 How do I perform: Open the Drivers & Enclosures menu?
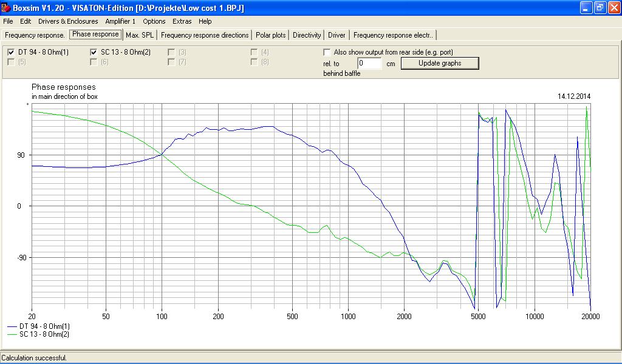(68, 21)
